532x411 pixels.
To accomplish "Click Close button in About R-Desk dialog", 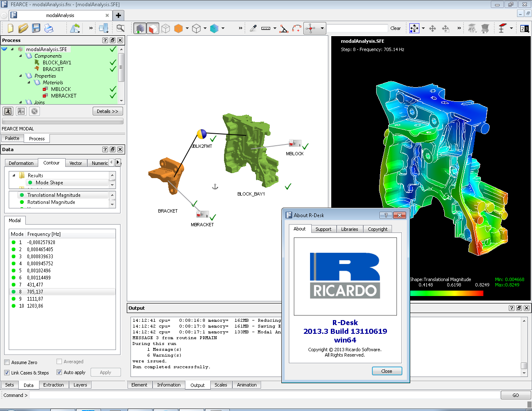I will pyautogui.click(x=387, y=371).
